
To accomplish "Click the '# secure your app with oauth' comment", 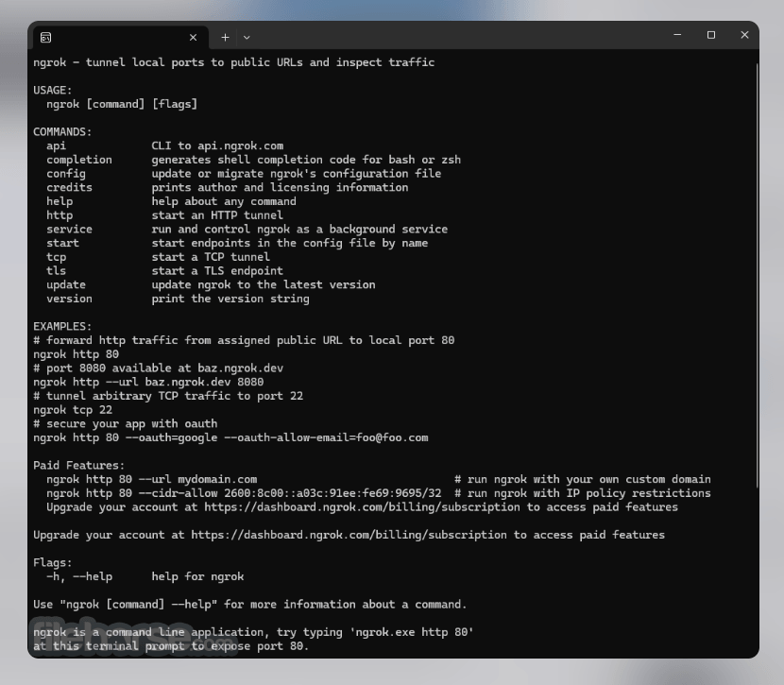I will pos(125,424).
